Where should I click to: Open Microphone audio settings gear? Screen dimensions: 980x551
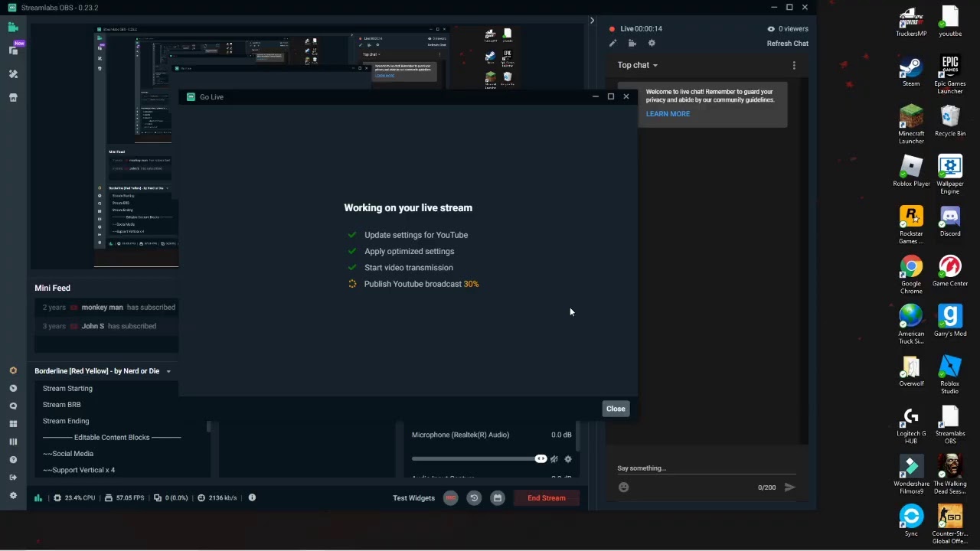pos(568,459)
